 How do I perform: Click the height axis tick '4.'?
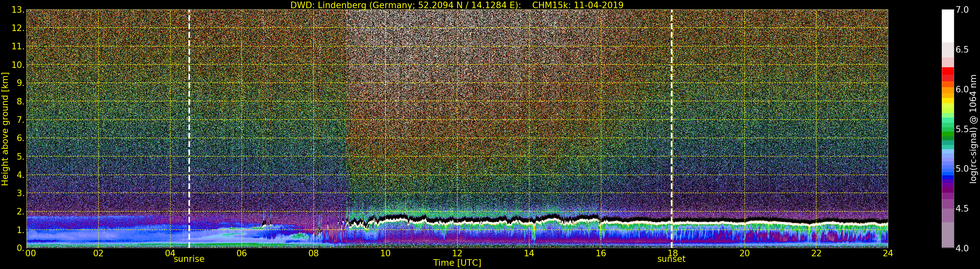[21, 175]
